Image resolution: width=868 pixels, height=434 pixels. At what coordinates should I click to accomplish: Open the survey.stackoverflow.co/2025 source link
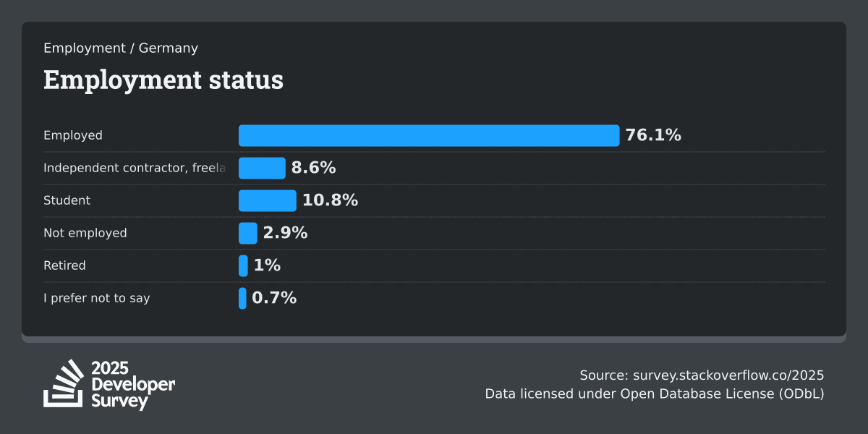click(x=728, y=375)
